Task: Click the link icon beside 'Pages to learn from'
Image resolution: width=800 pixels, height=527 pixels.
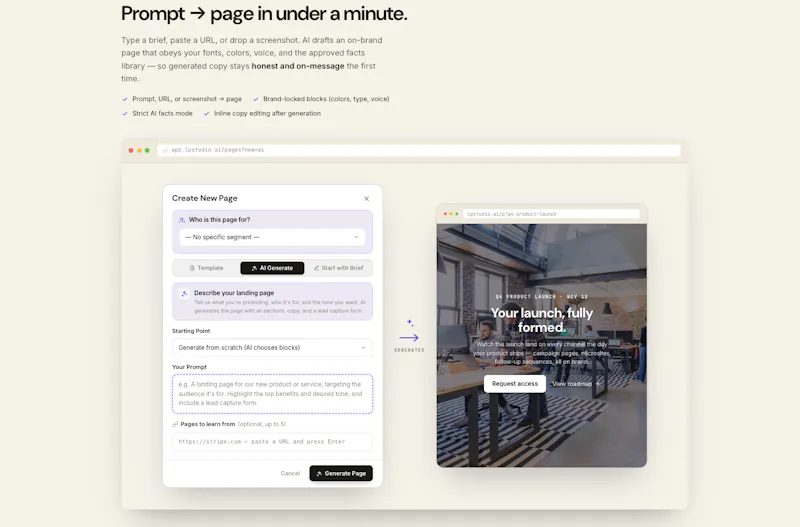Action: 176,424
